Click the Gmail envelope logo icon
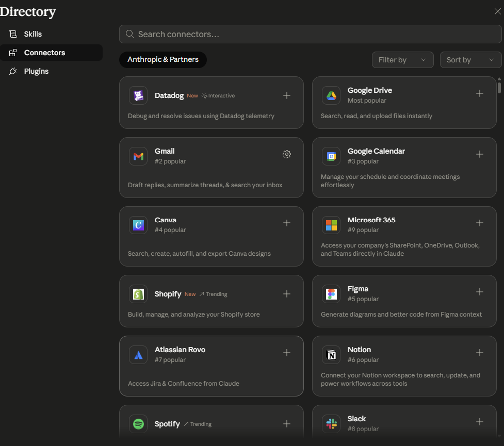 [138, 156]
